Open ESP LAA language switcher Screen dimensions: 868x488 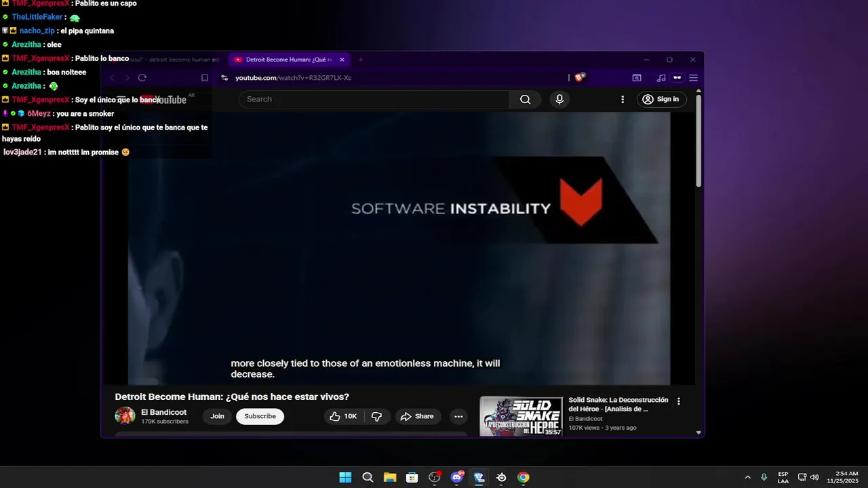coord(783,477)
